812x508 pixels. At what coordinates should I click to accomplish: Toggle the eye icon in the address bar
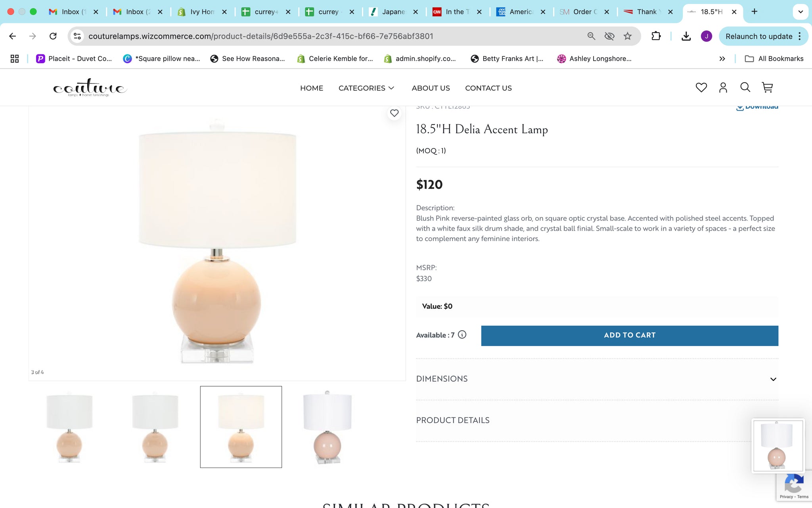point(609,36)
